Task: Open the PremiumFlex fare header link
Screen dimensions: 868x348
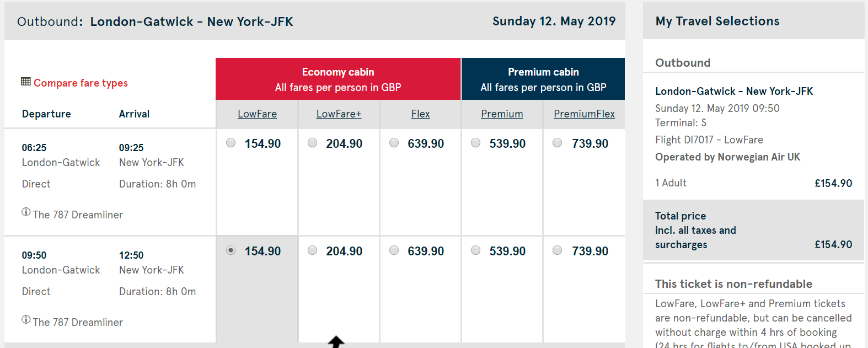Action: [584, 114]
